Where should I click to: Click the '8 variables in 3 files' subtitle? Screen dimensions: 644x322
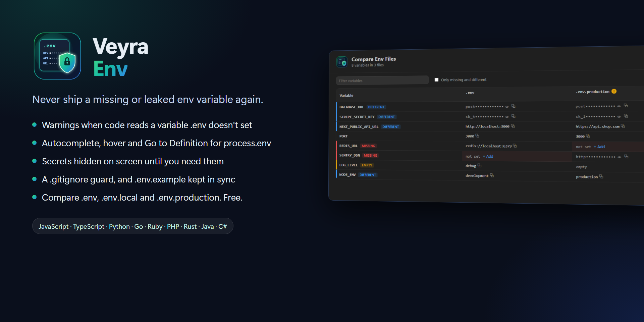(x=367, y=65)
